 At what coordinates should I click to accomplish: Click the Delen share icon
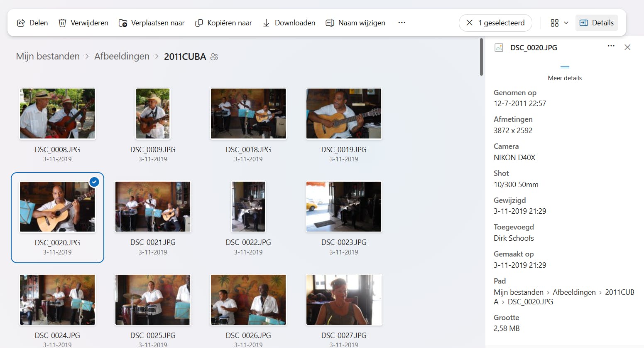coord(21,23)
